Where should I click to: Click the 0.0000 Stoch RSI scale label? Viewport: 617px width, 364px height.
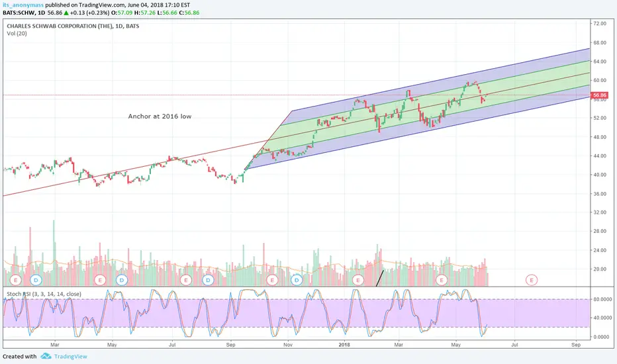tap(601, 337)
